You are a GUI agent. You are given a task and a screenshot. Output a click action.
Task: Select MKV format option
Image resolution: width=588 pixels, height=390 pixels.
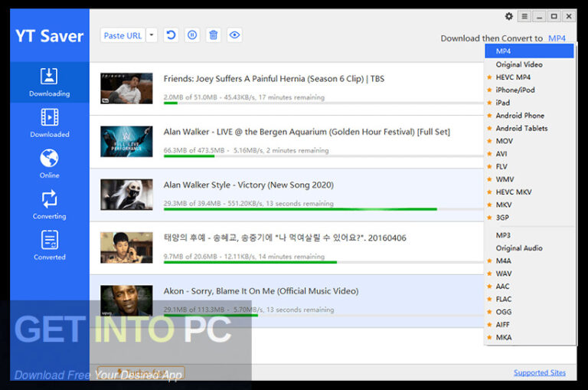[529, 205]
